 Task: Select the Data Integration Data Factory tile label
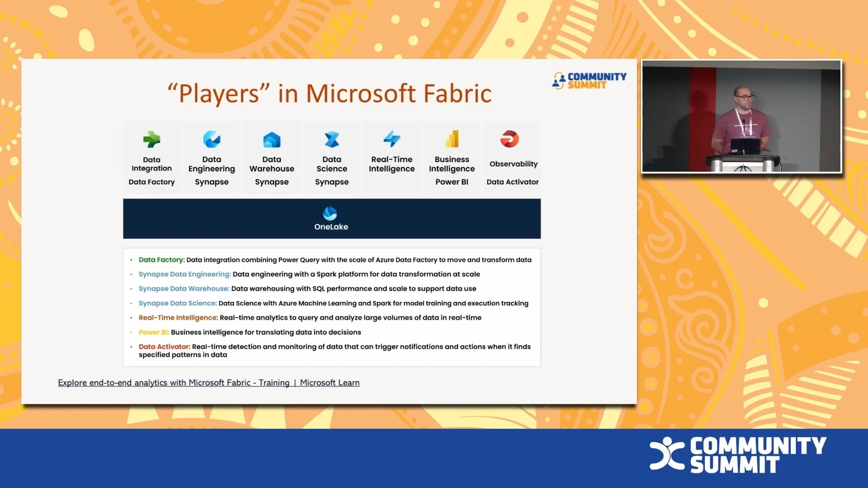tap(151, 171)
